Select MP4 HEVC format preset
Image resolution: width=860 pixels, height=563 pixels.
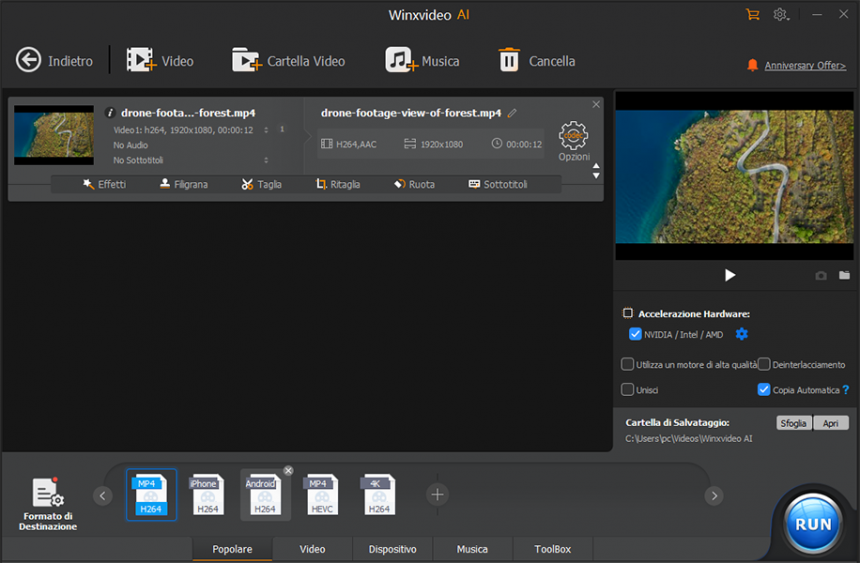[322, 494]
